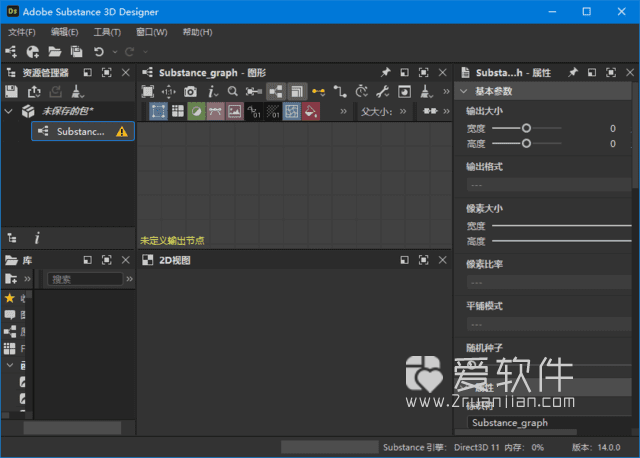Image resolution: width=640 pixels, height=458 pixels.
Task: Expand library search options chevron
Action: tap(129, 279)
